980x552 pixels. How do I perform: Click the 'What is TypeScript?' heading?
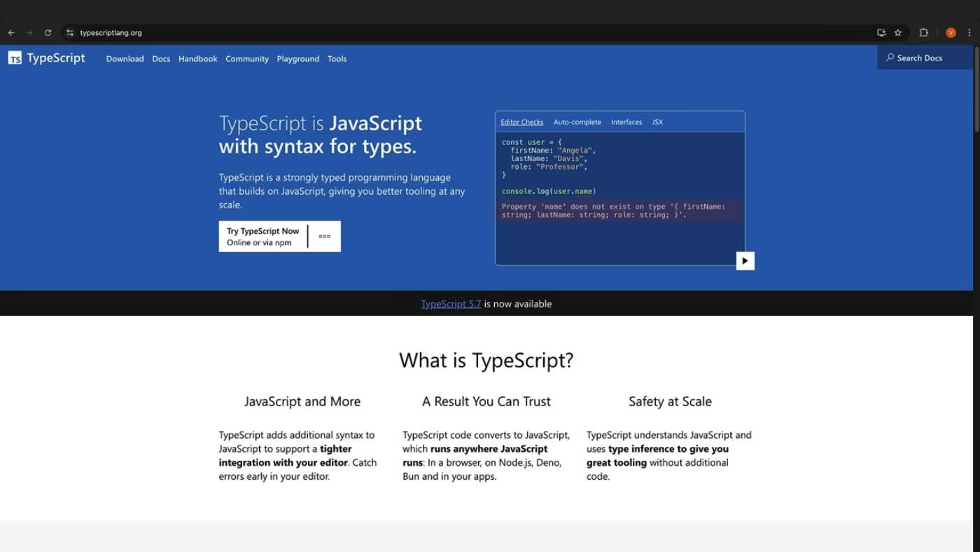[486, 360]
